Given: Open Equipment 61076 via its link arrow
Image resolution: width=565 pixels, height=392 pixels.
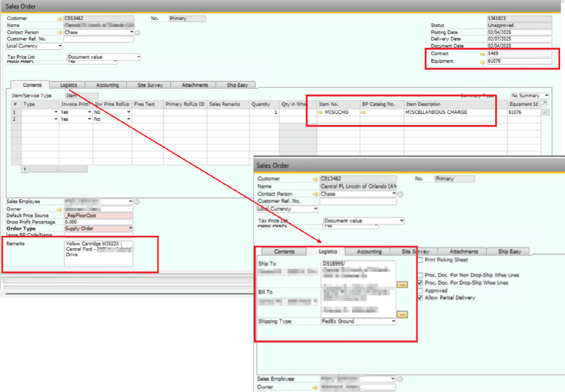Looking at the screenshot, I should coord(482,62).
